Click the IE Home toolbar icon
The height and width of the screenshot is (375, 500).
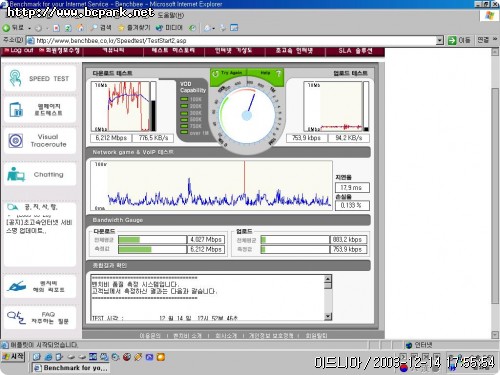coord(80,28)
